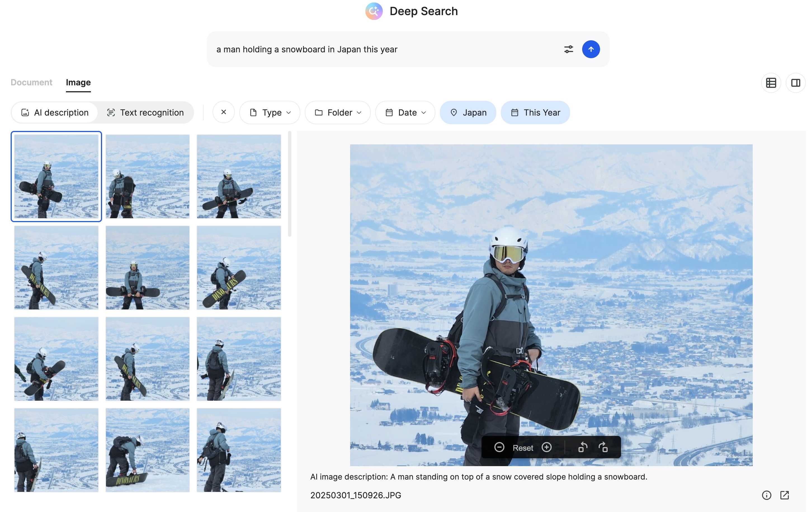Toggle the AI description search mode
Screen dimensions: 812x512
tap(55, 112)
